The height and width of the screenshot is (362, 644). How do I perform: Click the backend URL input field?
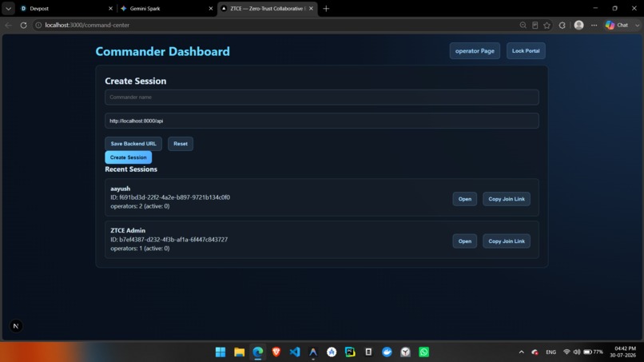pyautogui.click(x=321, y=121)
